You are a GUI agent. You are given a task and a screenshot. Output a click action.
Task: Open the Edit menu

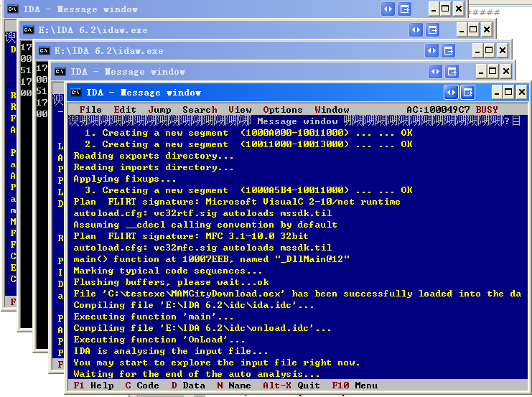click(x=125, y=110)
